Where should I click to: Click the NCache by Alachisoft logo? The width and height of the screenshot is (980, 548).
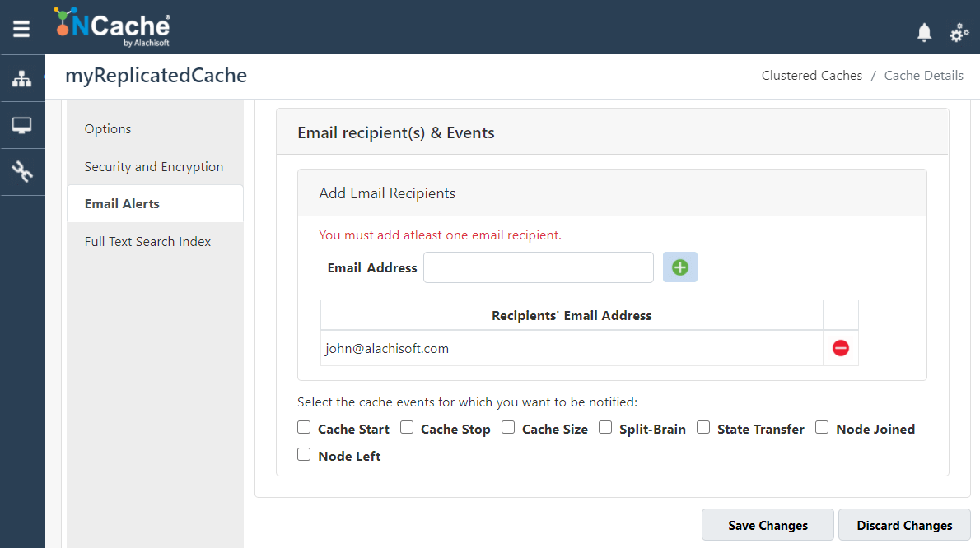(x=113, y=27)
